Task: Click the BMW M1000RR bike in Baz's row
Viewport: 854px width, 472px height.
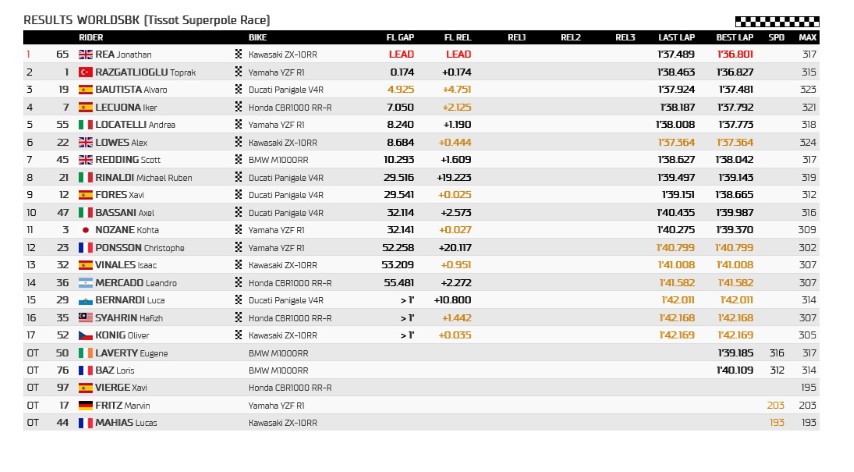Action: [276, 370]
